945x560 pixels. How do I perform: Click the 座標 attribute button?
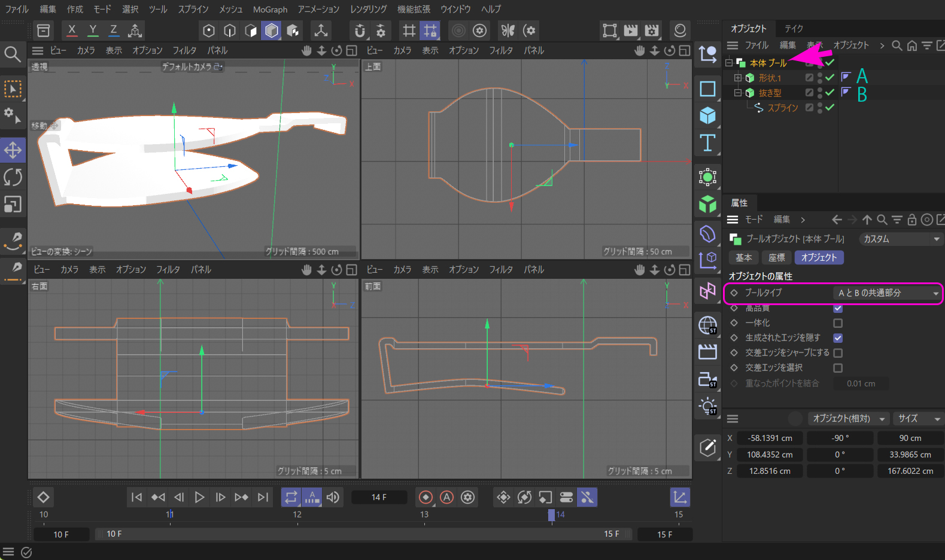pos(776,258)
